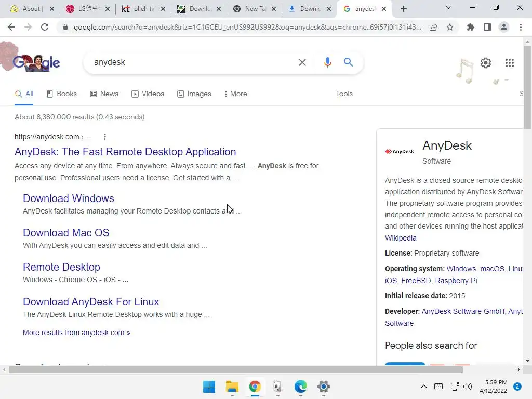
Task: Click the Google search input field
Action: (x=193, y=62)
